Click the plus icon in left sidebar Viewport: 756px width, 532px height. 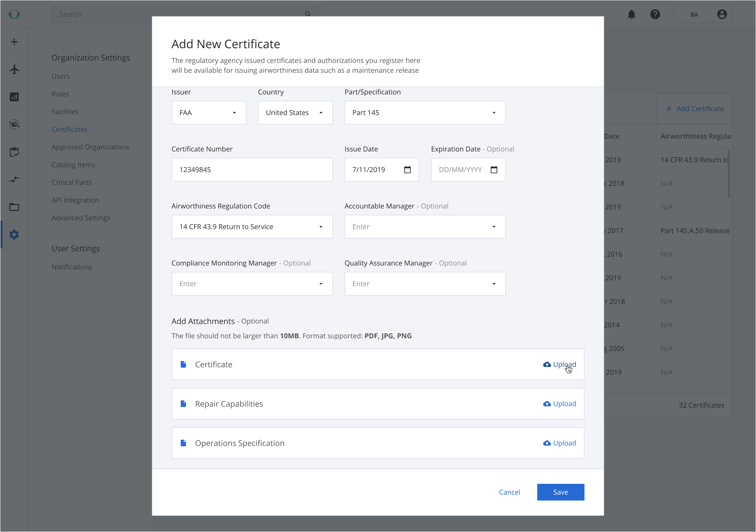click(x=14, y=42)
